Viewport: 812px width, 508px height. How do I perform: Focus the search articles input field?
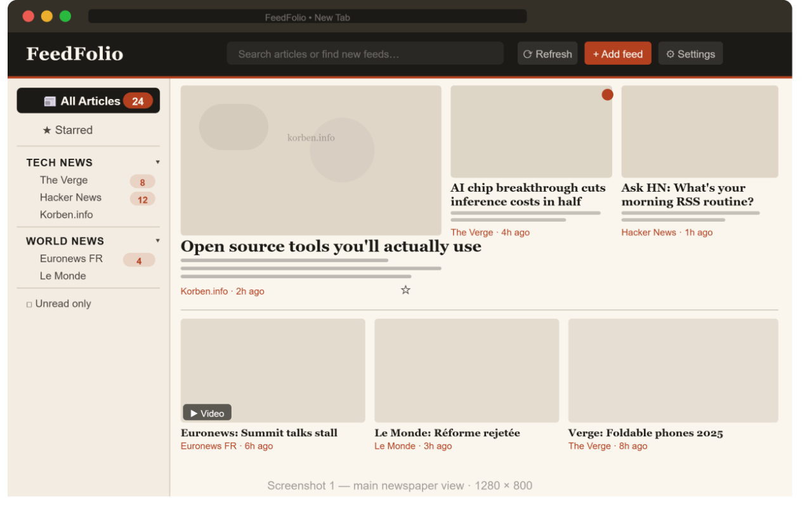(365, 54)
